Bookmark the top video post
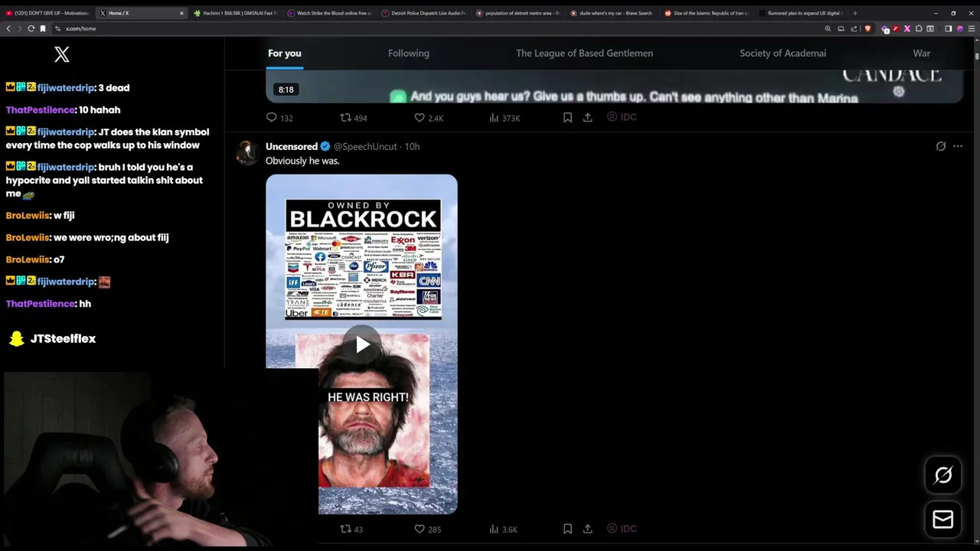The image size is (980, 551). (x=567, y=118)
